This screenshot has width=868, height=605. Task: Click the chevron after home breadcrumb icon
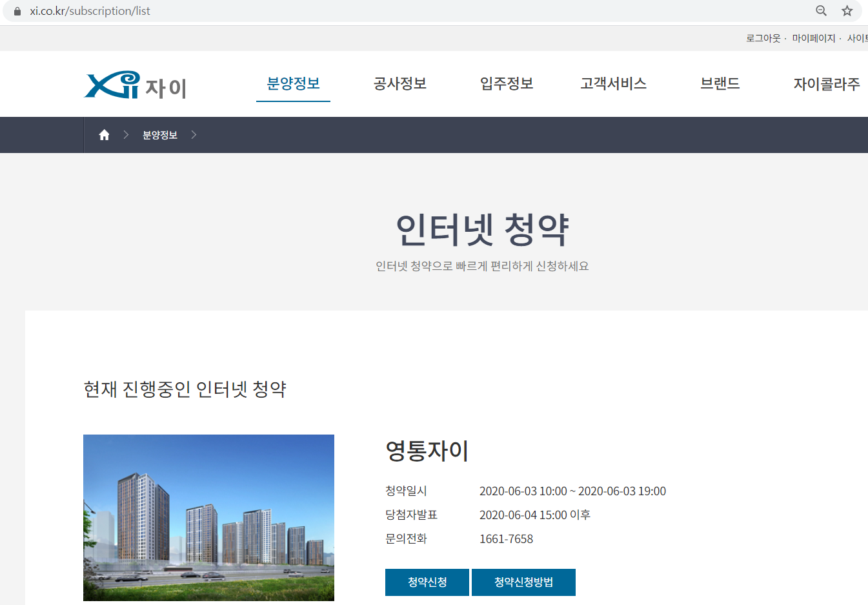click(126, 135)
